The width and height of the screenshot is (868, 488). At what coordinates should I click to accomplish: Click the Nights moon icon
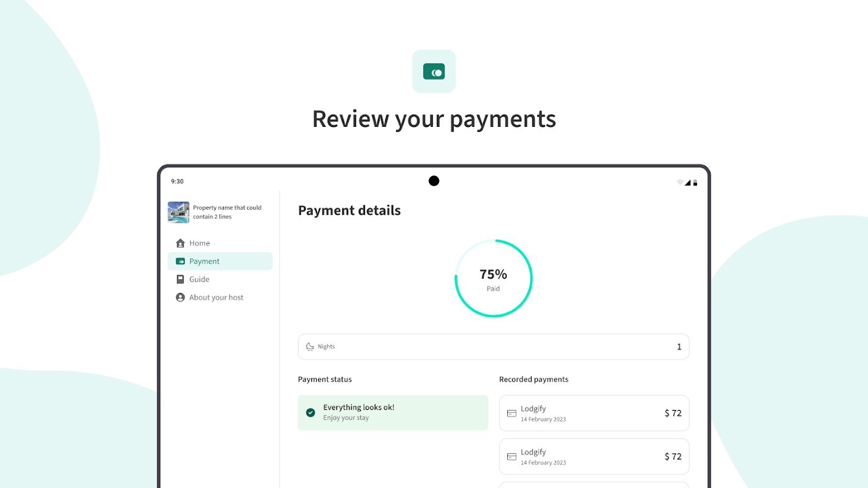tap(310, 346)
